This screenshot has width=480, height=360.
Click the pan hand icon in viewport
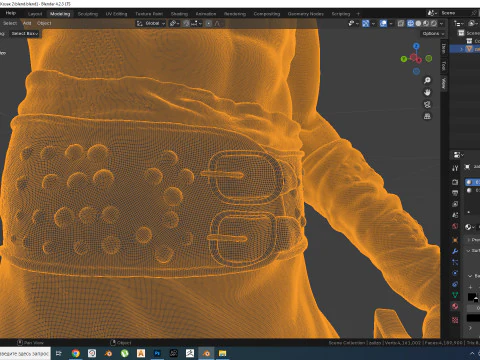click(427, 92)
